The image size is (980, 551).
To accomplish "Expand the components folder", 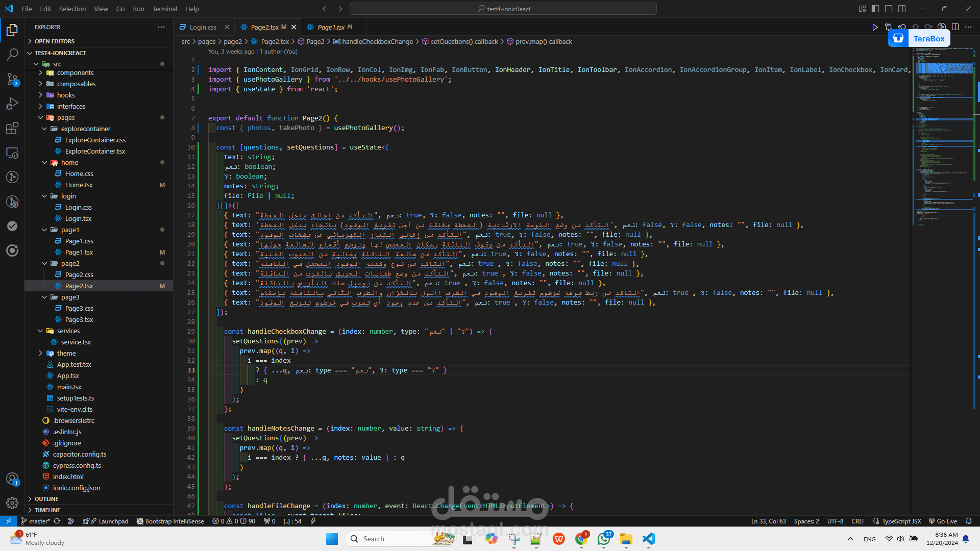I will (x=75, y=73).
